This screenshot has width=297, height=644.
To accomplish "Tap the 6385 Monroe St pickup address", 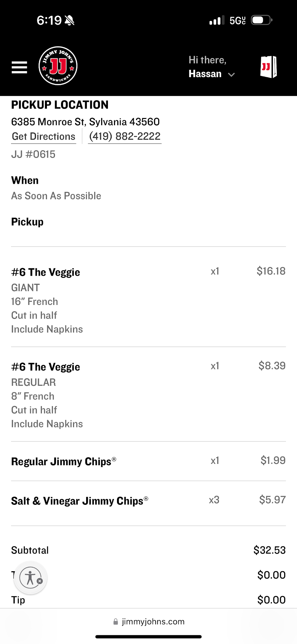I will click(x=85, y=122).
